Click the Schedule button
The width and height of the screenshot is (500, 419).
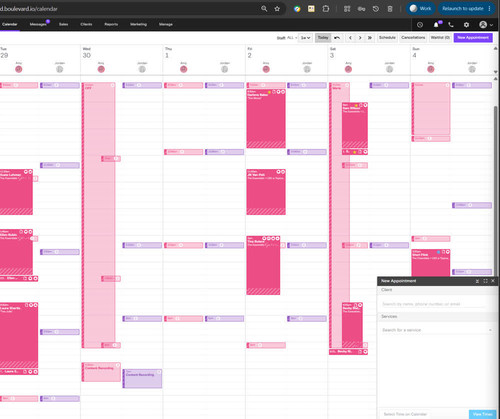pyautogui.click(x=387, y=38)
